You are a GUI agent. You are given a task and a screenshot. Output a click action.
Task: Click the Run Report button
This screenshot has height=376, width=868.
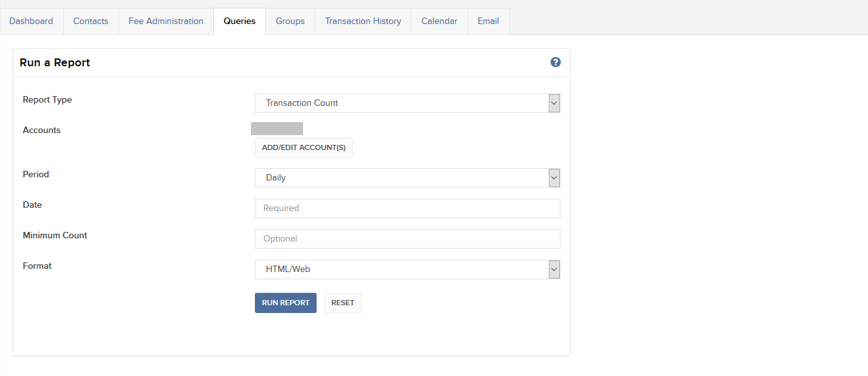[x=285, y=303]
